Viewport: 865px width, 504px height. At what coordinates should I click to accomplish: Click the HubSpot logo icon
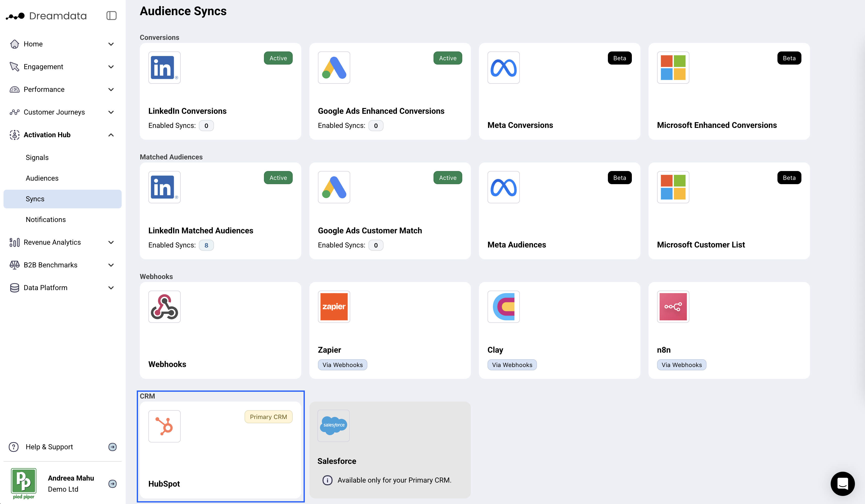click(164, 426)
